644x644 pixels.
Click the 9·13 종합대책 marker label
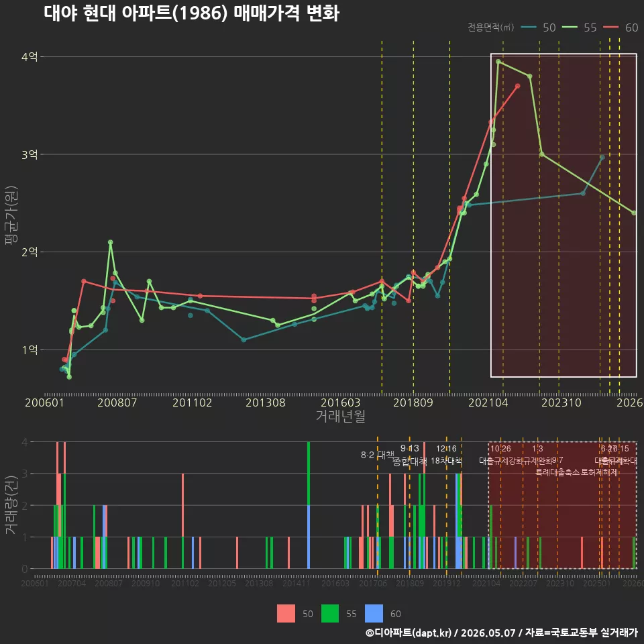point(409,455)
